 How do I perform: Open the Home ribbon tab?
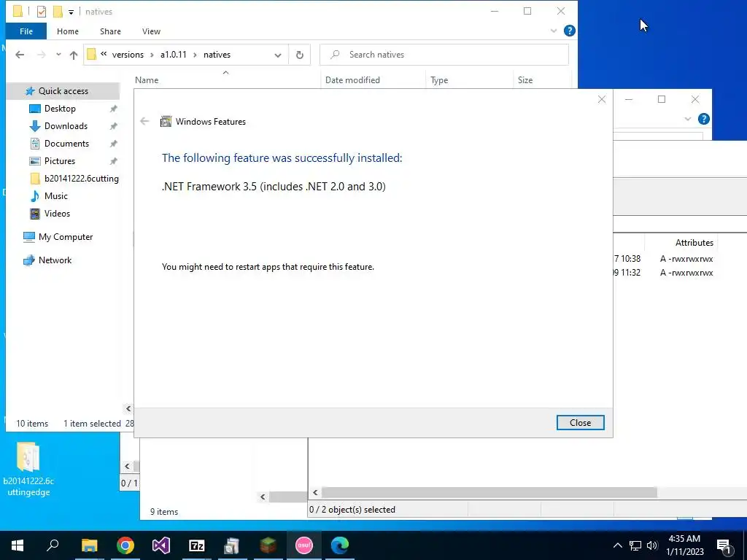[x=68, y=31]
